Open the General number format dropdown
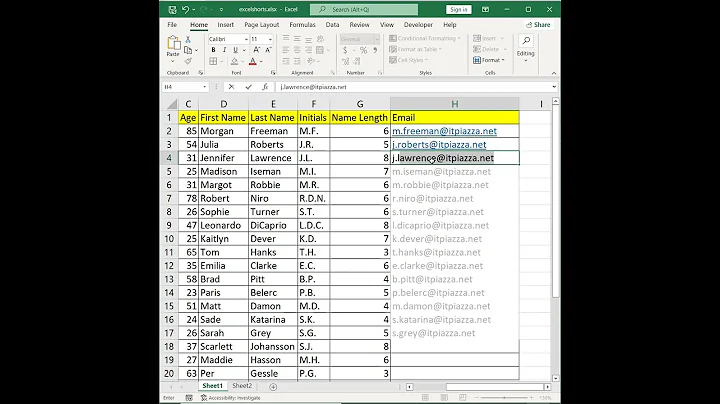Image resolution: width=720 pixels, height=404 pixels. point(377,39)
